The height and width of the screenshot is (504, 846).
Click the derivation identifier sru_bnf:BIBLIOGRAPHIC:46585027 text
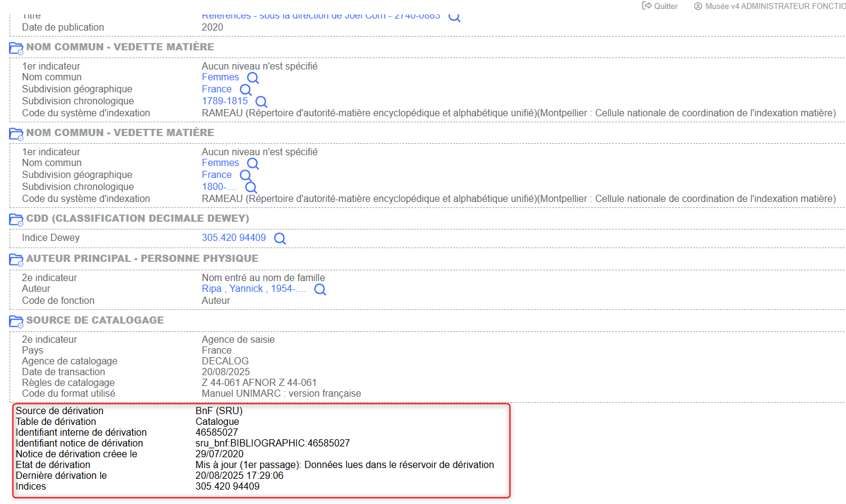click(273, 443)
